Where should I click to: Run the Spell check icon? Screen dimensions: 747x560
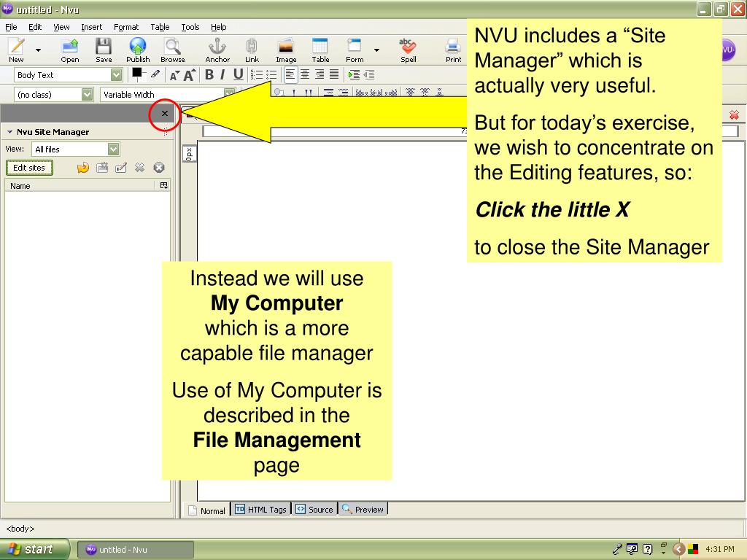click(x=408, y=46)
